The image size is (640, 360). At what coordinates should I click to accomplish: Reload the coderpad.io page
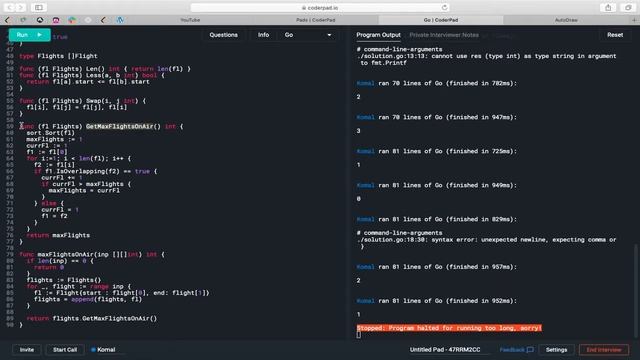[x=444, y=7]
